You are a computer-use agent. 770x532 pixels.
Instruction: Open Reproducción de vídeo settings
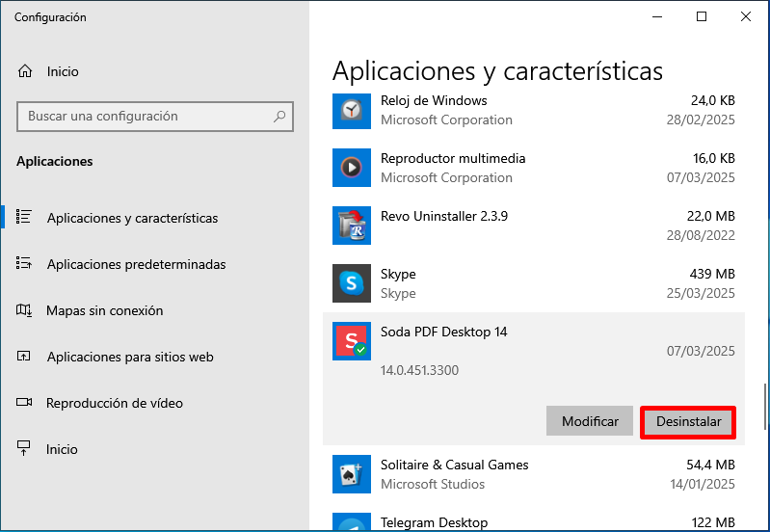(114, 403)
